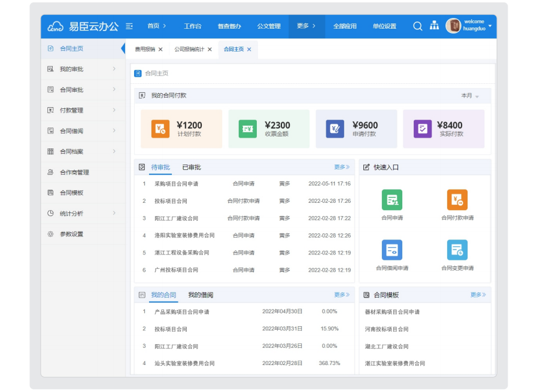Open 督查督办 in top navigation
The width and height of the screenshot is (537, 392).
coord(229,26)
